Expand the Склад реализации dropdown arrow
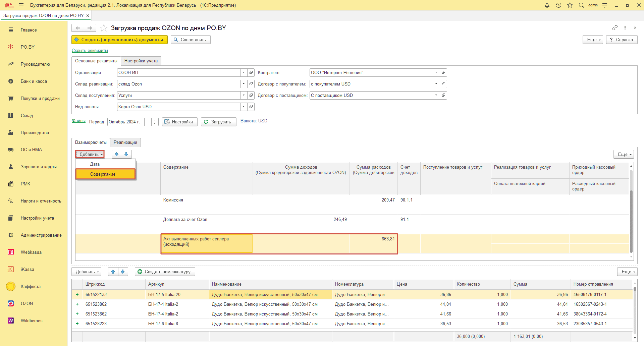The image size is (644, 346). pos(244,84)
